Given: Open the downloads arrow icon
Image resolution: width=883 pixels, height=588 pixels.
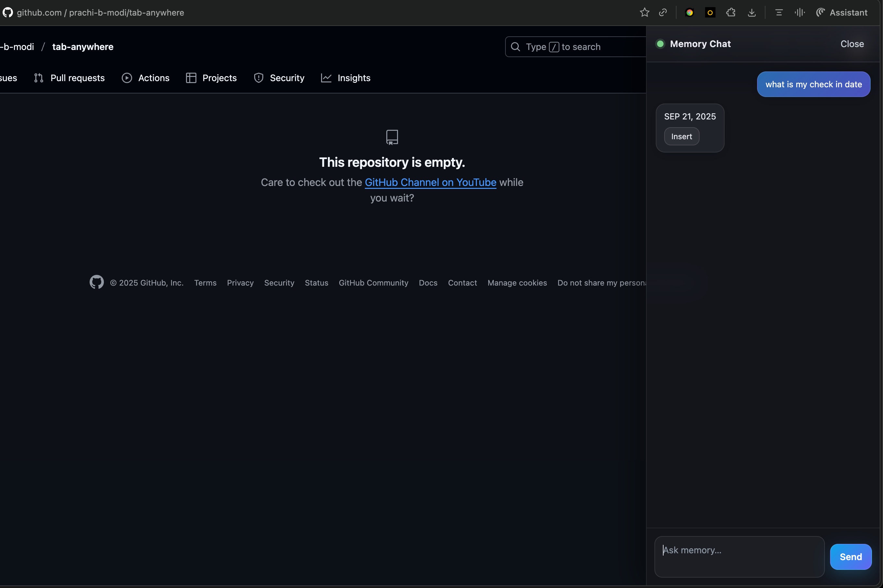Looking at the screenshot, I should 751,13.
